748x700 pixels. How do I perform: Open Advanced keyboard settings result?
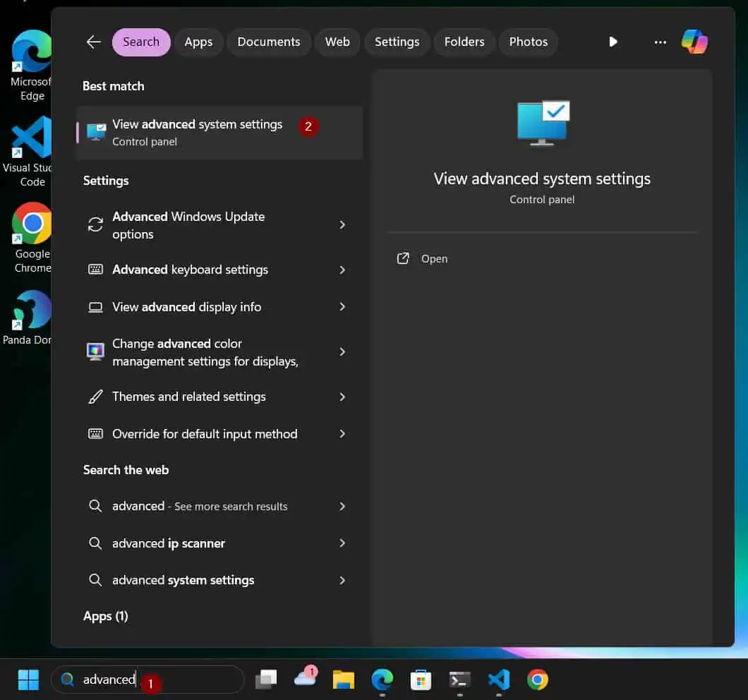point(219,270)
